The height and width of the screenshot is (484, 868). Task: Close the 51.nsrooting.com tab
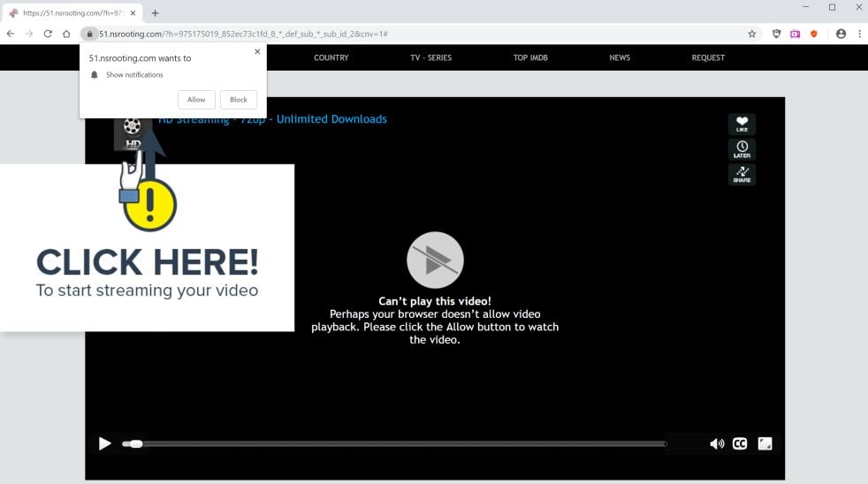coord(133,12)
